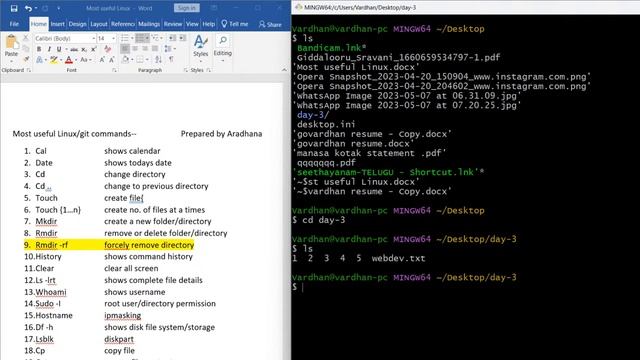Apply numbered list formatting
The height and width of the screenshot is (360, 640).
tap(140, 38)
